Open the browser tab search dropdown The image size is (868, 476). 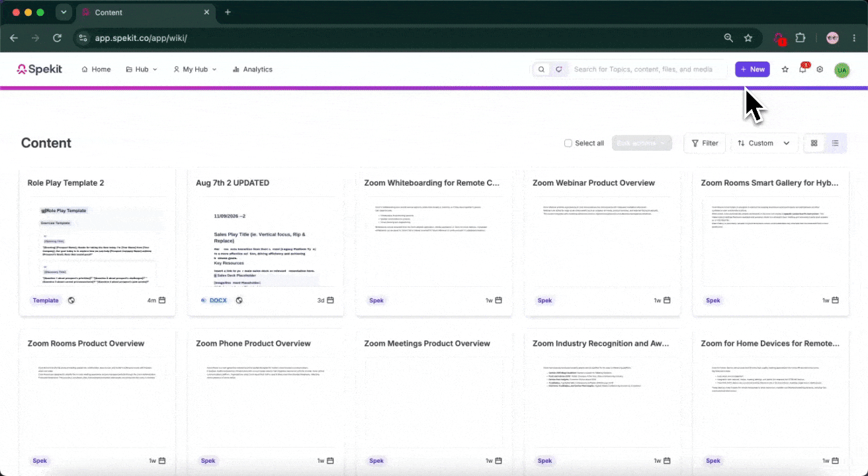pyautogui.click(x=64, y=13)
